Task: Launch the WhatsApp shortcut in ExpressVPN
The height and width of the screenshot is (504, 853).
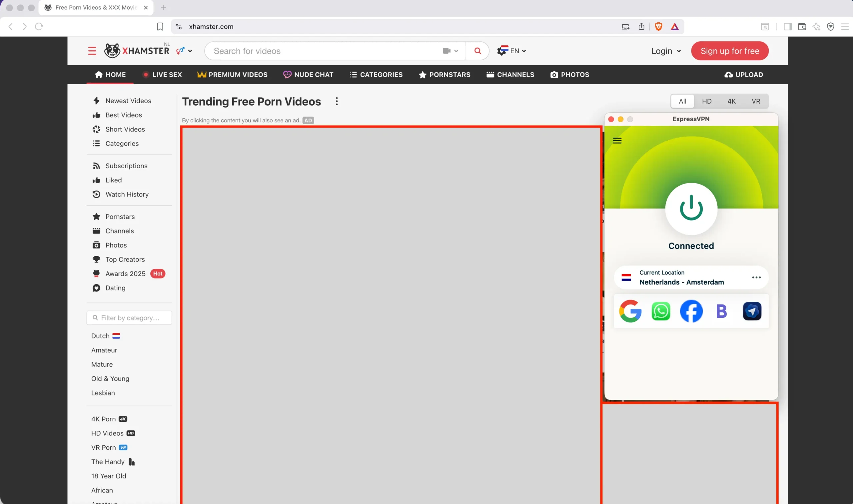Action: point(661,311)
